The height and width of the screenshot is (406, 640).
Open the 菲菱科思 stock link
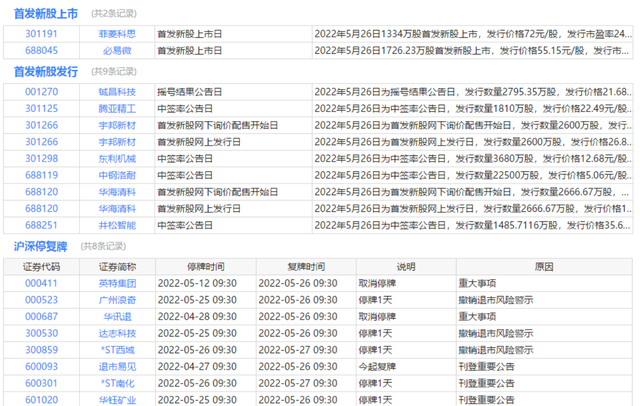pos(117,34)
